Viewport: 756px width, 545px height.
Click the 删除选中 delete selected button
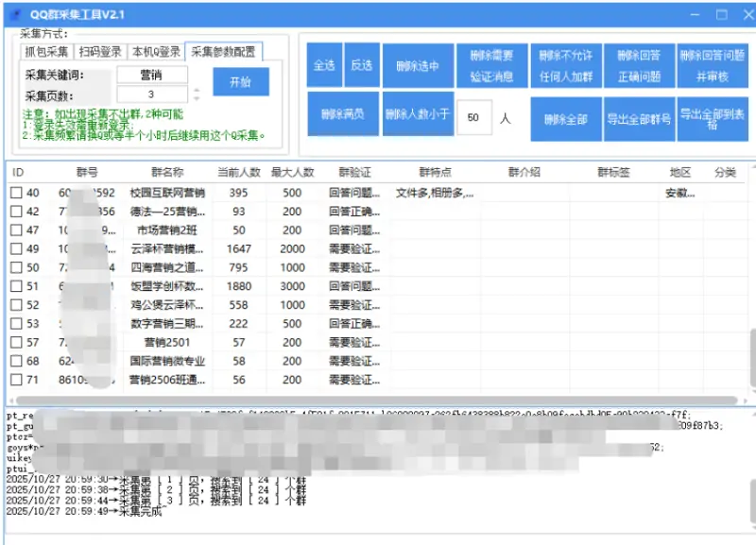tap(417, 66)
